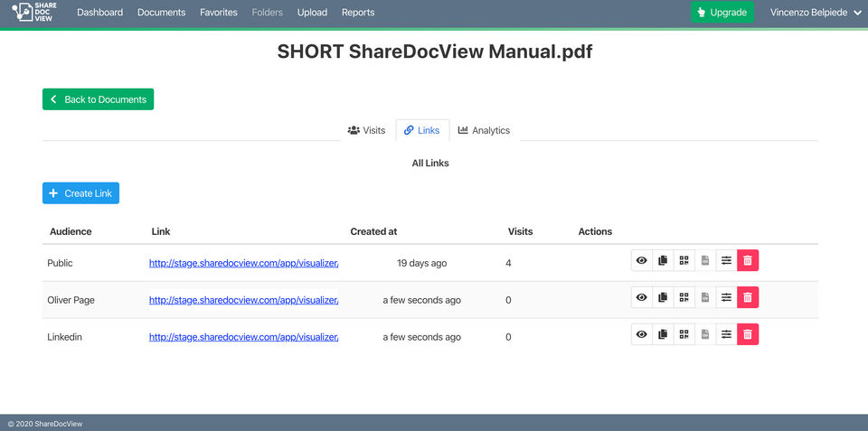View the Linkedin link via eye icon
868x431 pixels.
[x=641, y=335]
